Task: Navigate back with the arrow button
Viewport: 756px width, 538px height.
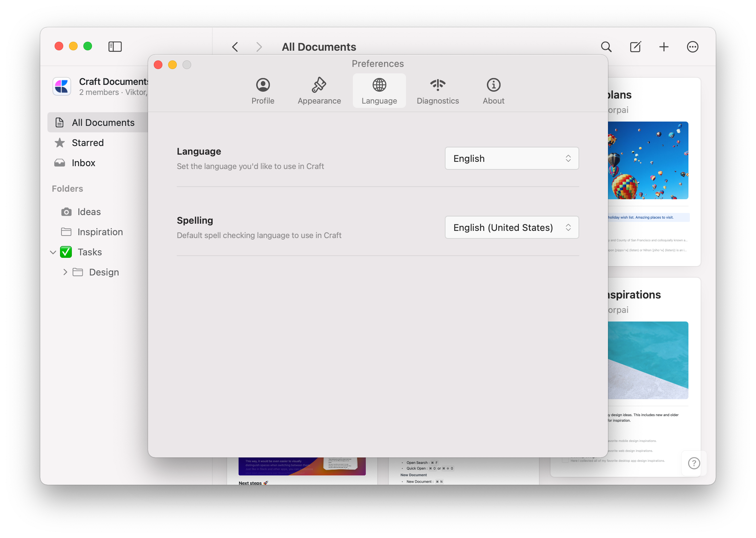Action: point(235,47)
